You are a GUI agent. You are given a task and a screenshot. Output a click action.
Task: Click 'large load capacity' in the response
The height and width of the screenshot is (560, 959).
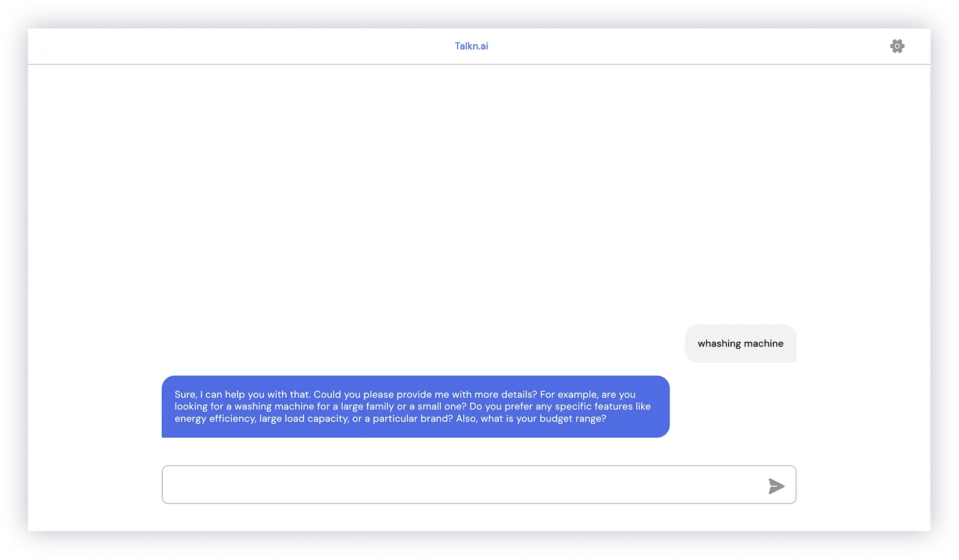coord(304,418)
